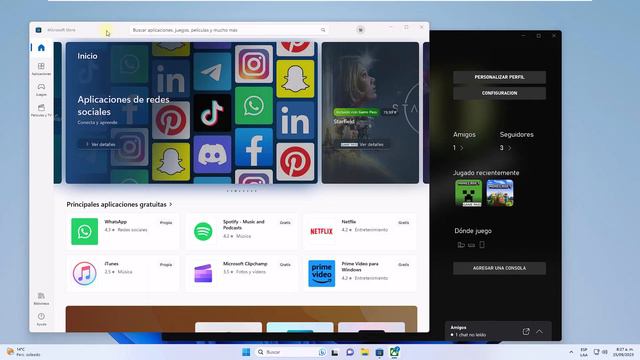Click Agregar una consola button

pyautogui.click(x=499, y=268)
